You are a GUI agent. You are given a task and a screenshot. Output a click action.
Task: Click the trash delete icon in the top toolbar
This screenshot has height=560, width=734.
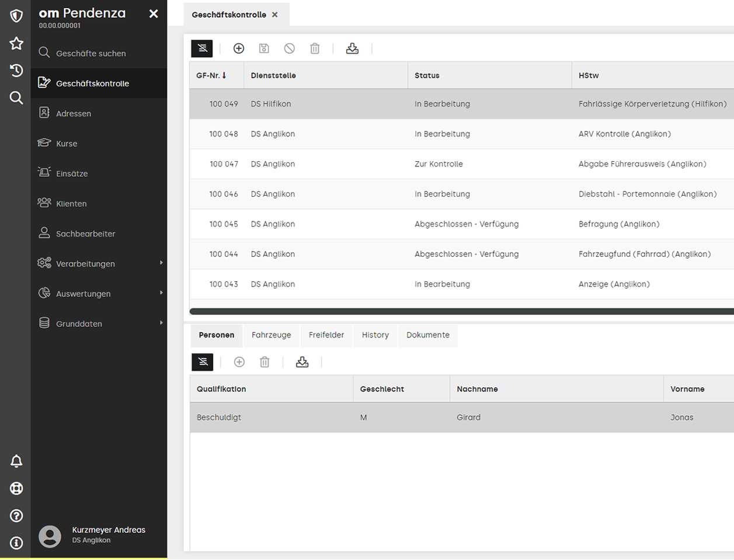click(x=315, y=48)
